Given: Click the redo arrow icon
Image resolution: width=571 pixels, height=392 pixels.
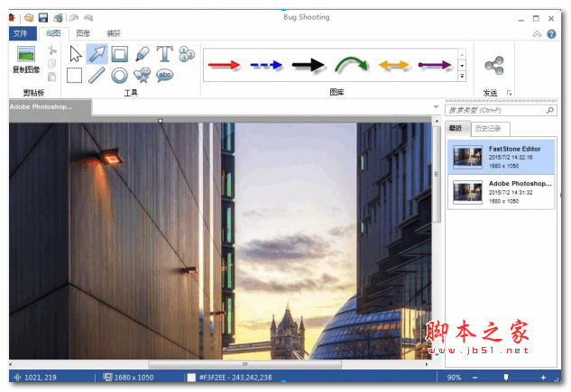Looking at the screenshot, I should click(x=88, y=17).
